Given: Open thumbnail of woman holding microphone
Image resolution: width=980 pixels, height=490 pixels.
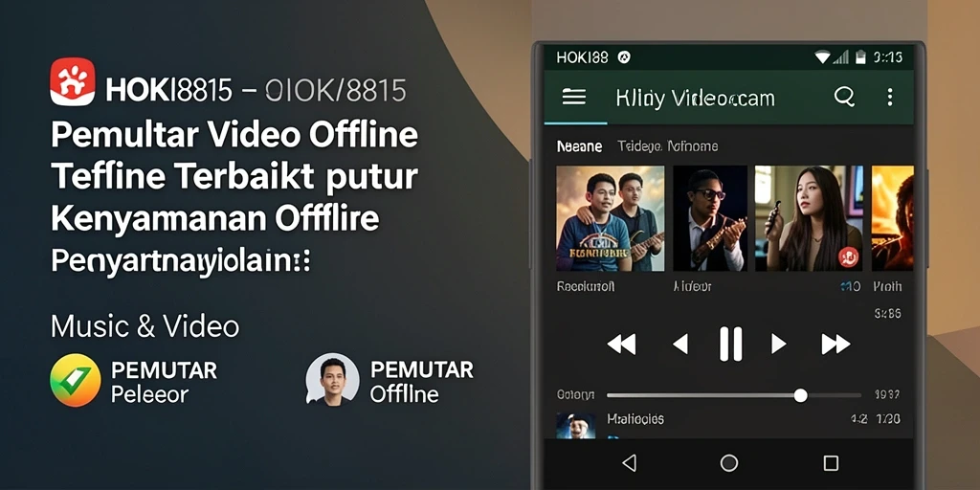Looking at the screenshot, I should click(809, 218).
